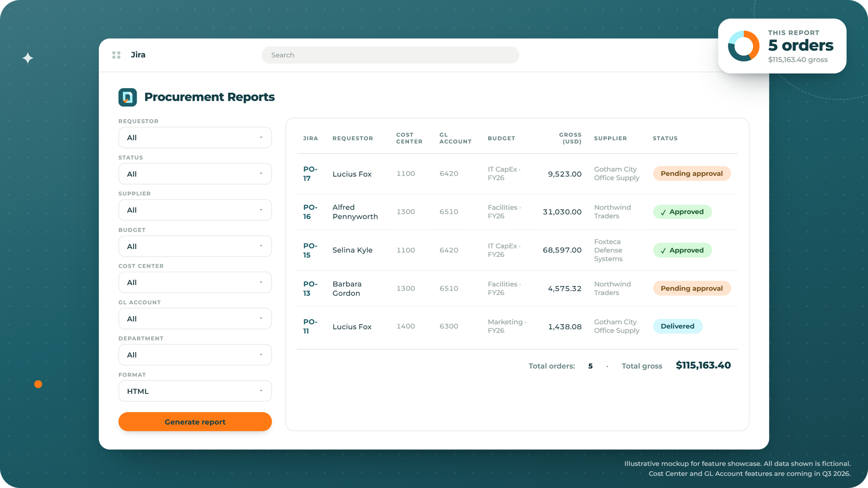Click the Foxteca Defense Systems supplier cell
The height and width of the screenshot is (488, 868).
pyautogui.click(x=608, y=250)
